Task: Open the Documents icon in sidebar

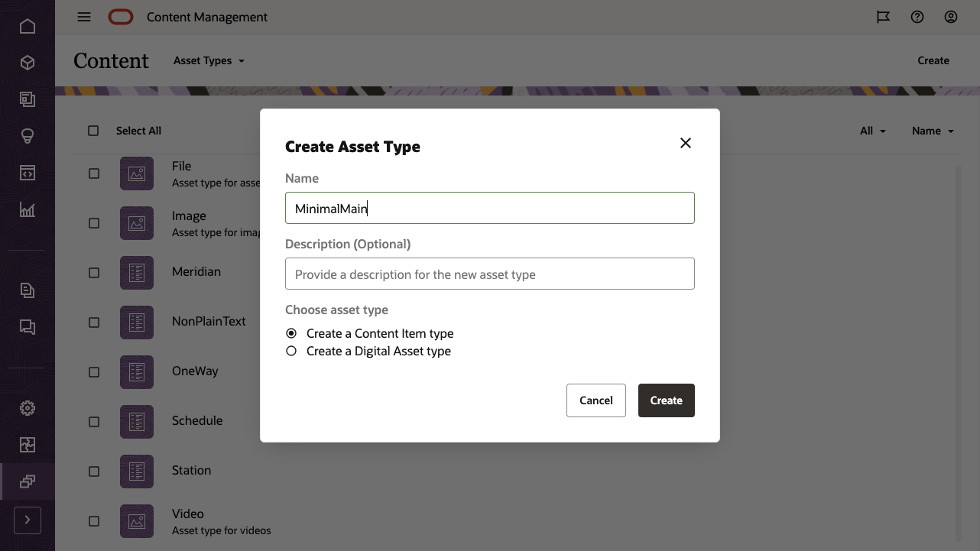Action: point(27,290)
